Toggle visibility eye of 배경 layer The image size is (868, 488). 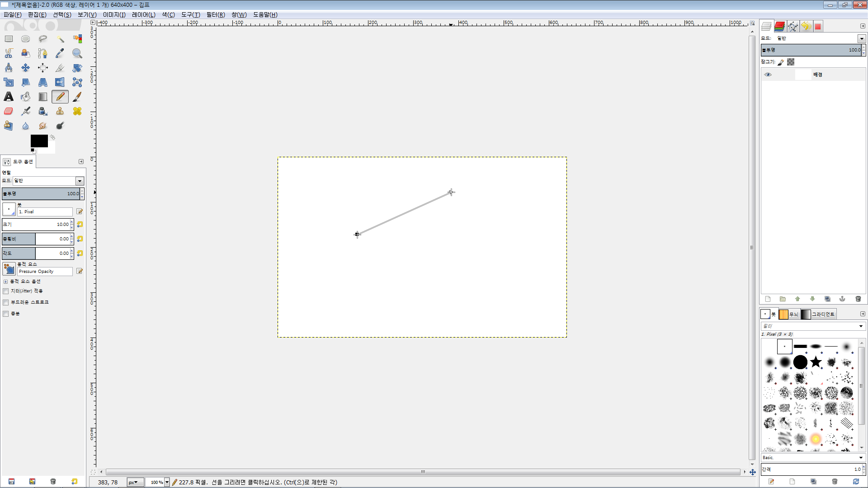(768, 75)
